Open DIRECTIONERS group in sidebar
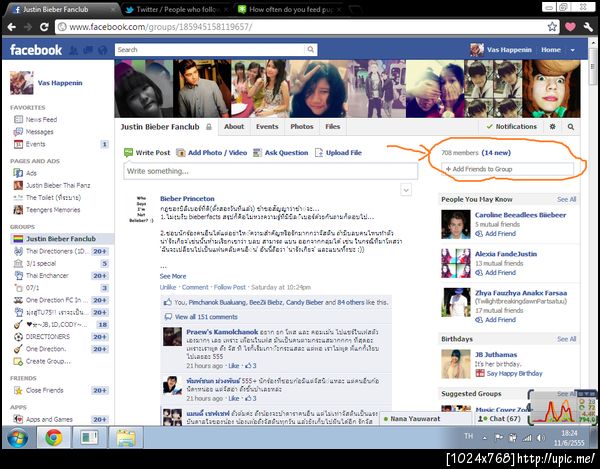Viewport: 600px width, 469px height. coord(48,337)
